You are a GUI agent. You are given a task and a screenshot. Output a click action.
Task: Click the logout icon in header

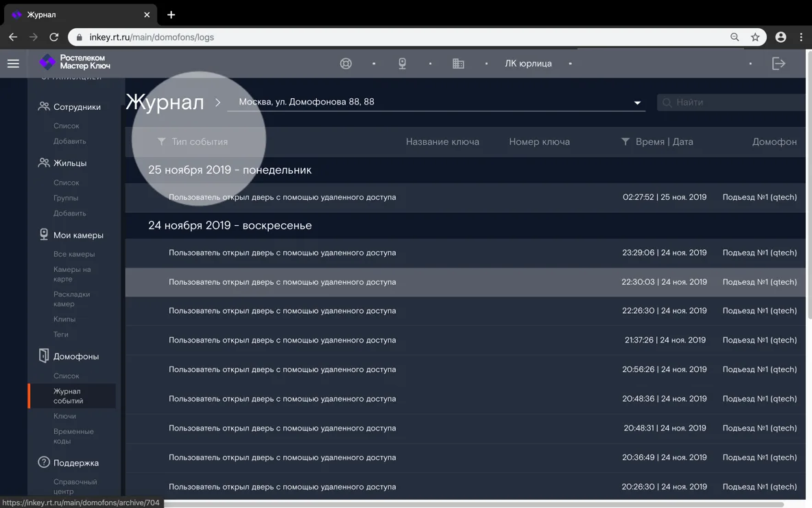(x=778, y=63)
